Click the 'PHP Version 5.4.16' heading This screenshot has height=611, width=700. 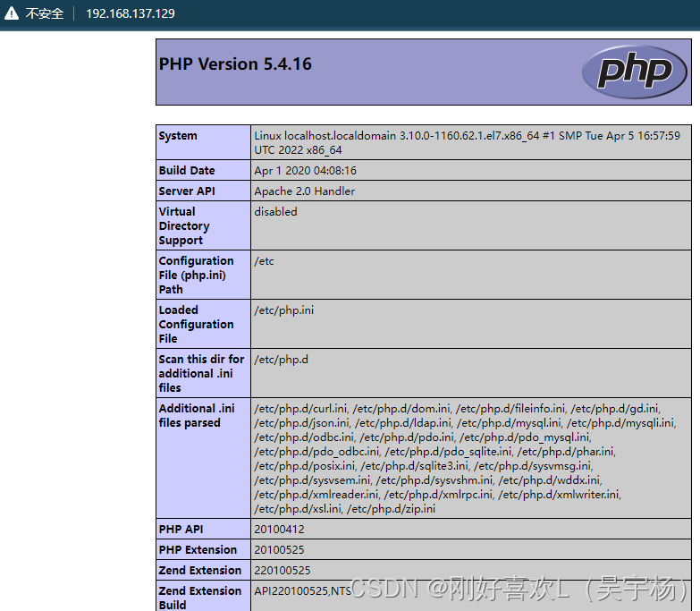(235, 64)
